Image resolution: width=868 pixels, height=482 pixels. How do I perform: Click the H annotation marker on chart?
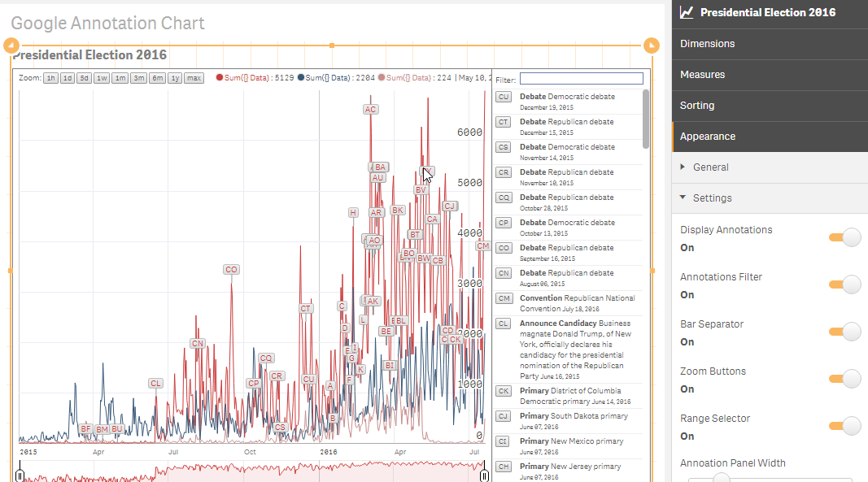point(353,212)
